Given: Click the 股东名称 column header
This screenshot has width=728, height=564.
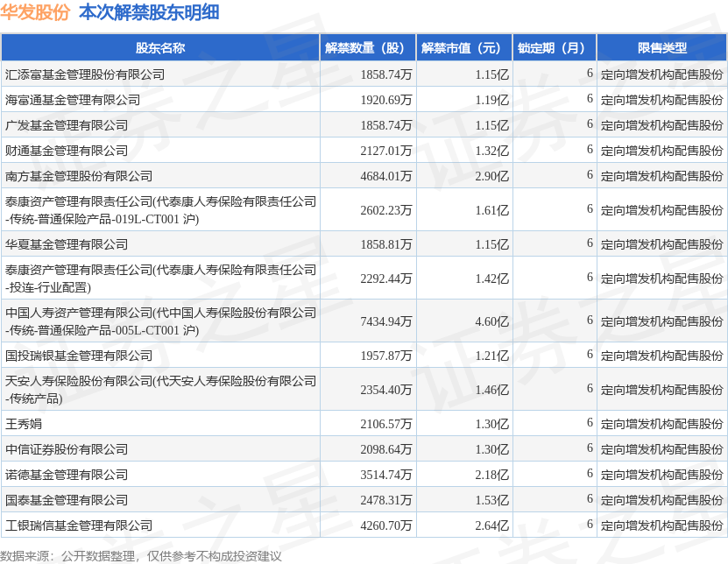Looking at the screenshot, I should [x=160, y=48].
